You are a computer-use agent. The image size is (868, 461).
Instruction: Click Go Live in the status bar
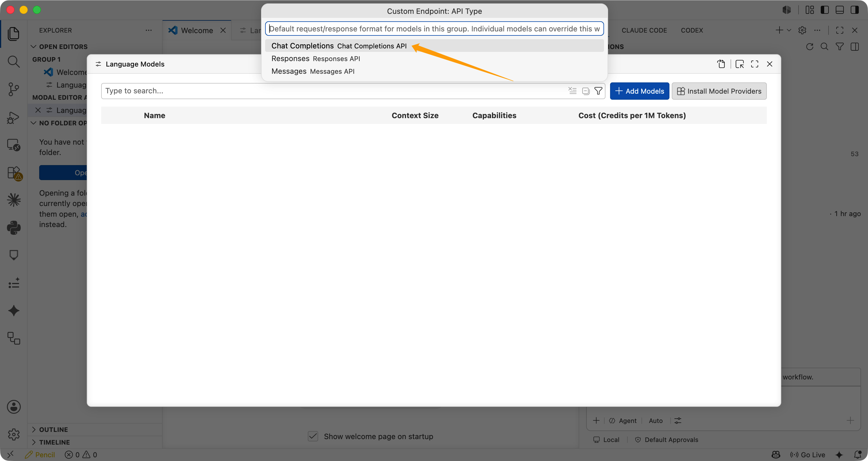tap(807, 455)
